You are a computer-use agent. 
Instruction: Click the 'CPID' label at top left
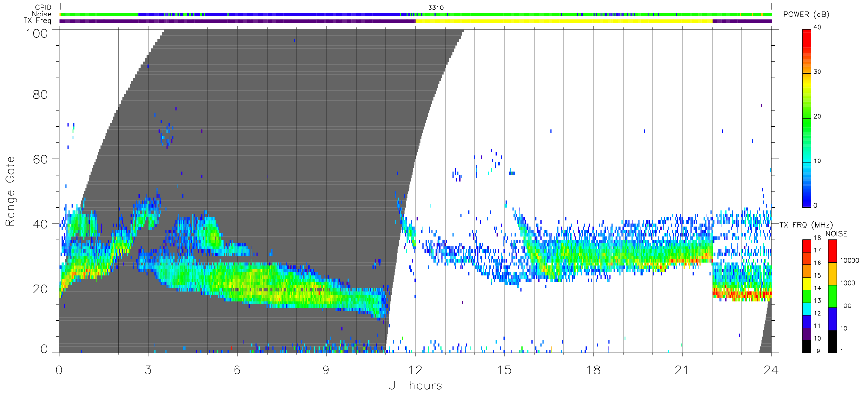[x=43, y=8]
